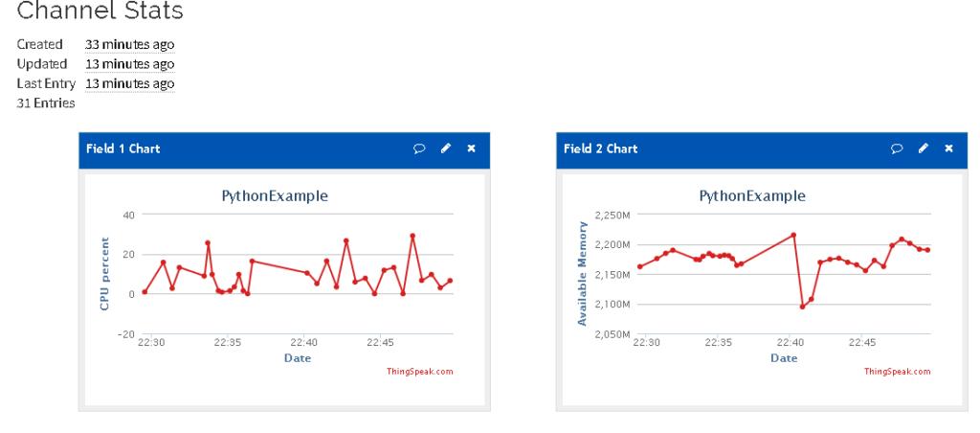Click the lowest memory data point after 22:40
Image resolution: width=980 pixels, height=433 pixels.
pos(803,307)
